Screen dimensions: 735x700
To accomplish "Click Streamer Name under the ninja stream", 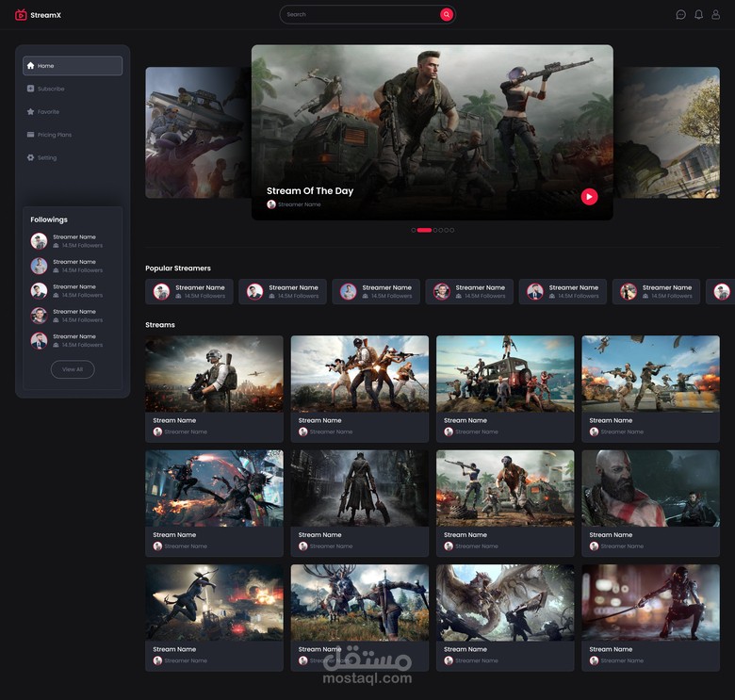I will click(x=622, y=660).
